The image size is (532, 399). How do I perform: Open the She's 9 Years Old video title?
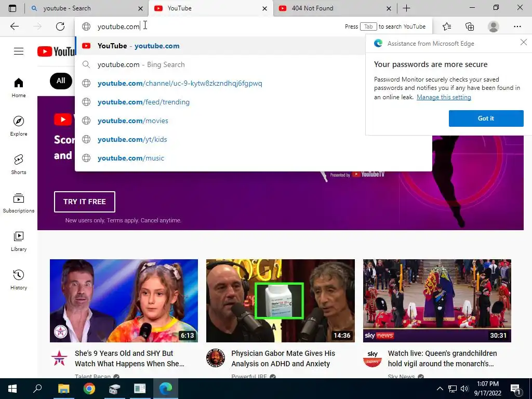point(129,358)
